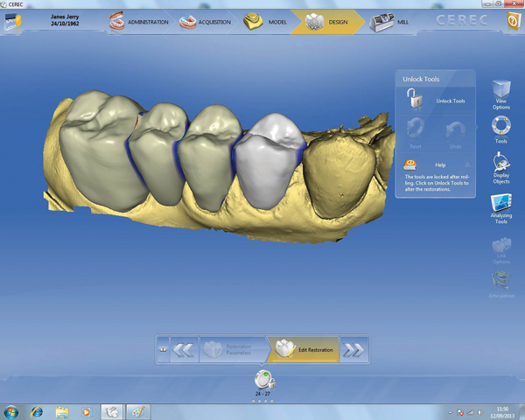Collapse the Help section chevron

point(467,164)
